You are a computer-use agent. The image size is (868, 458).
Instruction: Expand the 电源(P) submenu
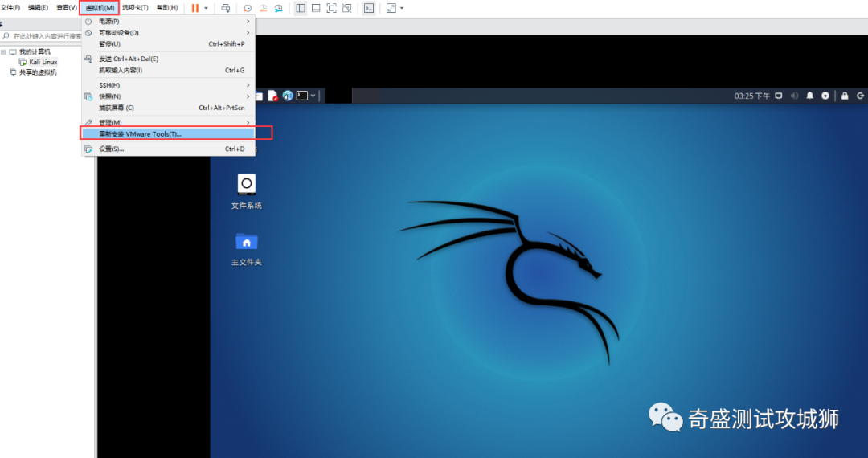[168, 21]
